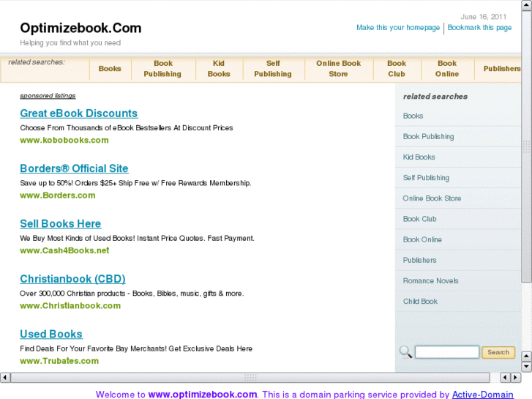This screenshot has width=532, height=399.
Task: Visit www.Cash4Books.net green link
Action: pos(64,250)
